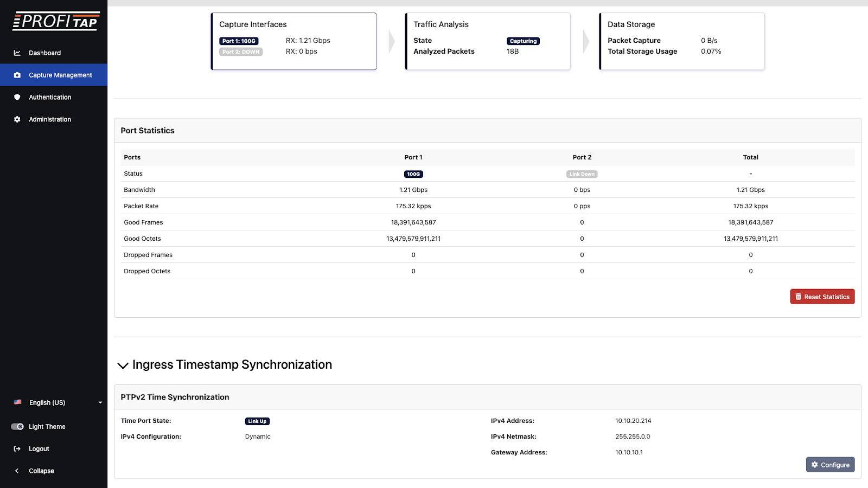Toggle the Light Theme switch
The height and width of the screenshot is (488, 868).
tap(17, 427)
